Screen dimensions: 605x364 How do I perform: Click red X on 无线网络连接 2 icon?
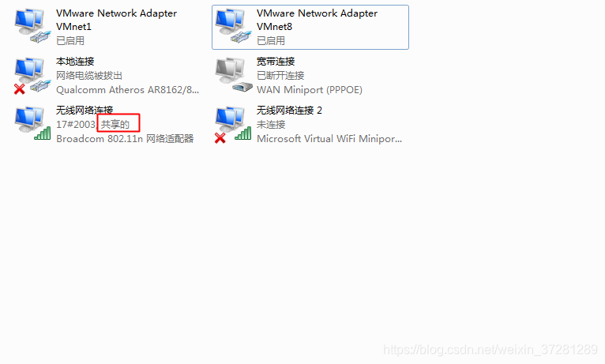click(x=220, y=138)
